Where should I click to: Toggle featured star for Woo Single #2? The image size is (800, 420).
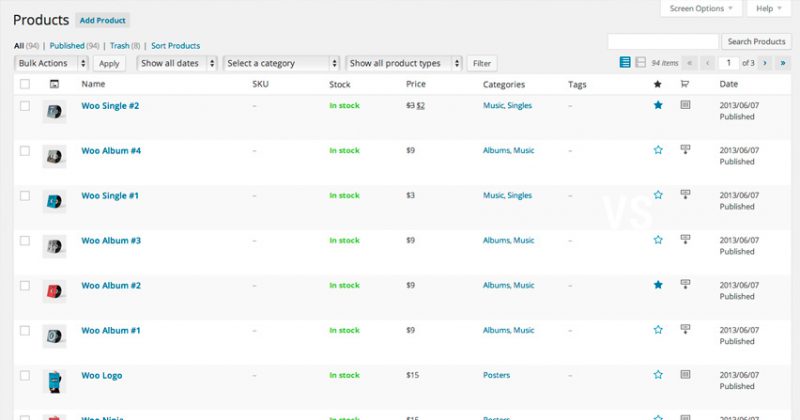tap(658, 105)
